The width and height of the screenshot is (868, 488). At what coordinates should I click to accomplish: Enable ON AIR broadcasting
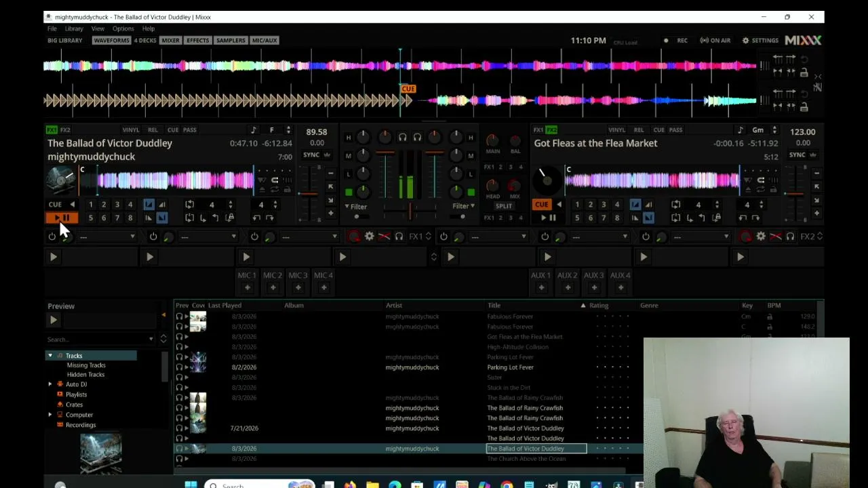point(715,41)
